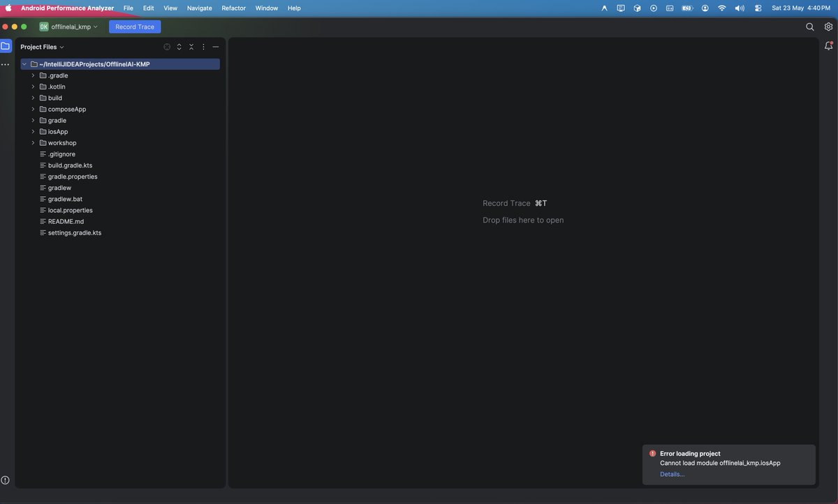Click Drop files here to open text
The width and height of the screenshot is (838, 504).
pos(523,220)
